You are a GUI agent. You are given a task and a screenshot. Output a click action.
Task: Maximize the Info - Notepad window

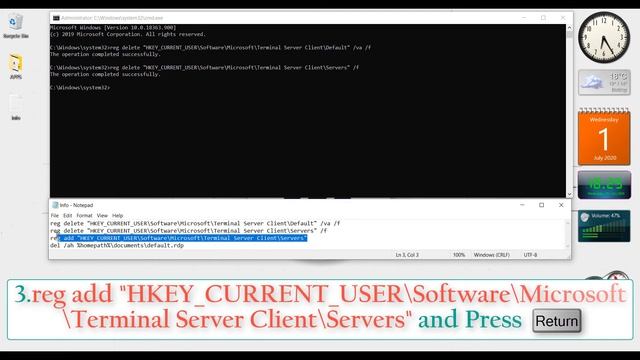tap(542, 205)
